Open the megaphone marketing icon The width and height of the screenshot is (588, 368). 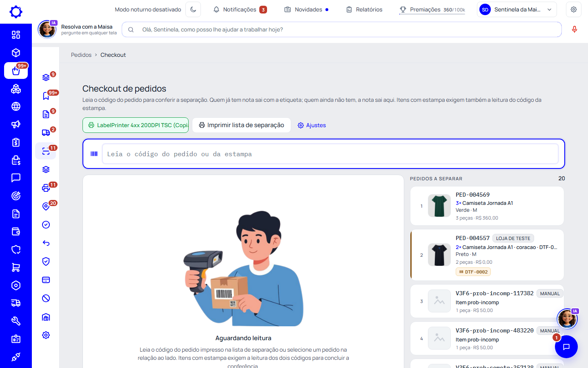[x=16, y=124]
